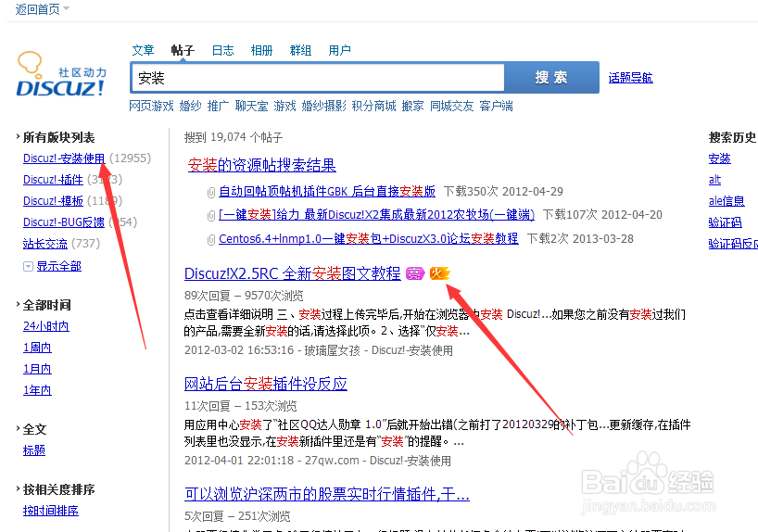Open the 返回首页 dropdown arrow

click(66, 8)
